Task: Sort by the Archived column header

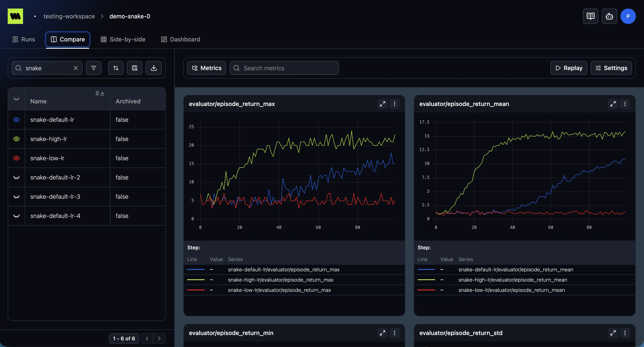Action: 128,101
